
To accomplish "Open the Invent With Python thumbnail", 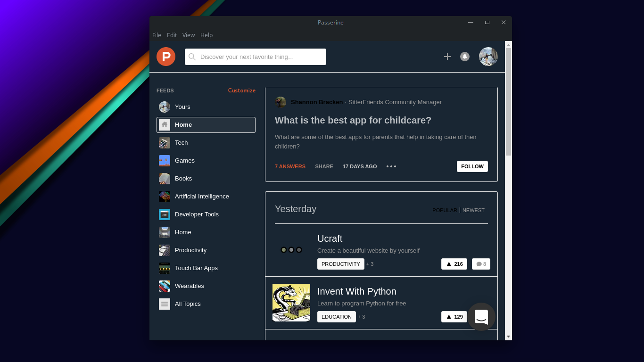I will click(x=291, y=303).
